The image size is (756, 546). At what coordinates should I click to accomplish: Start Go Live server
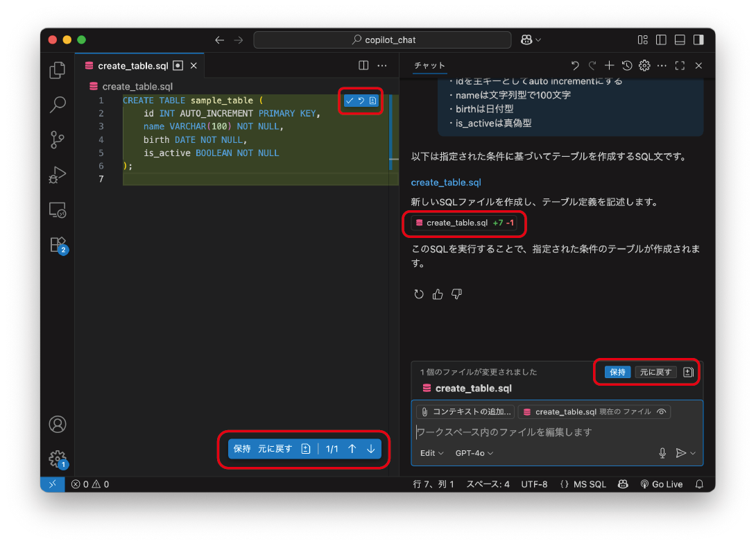[x=661, y=484]
